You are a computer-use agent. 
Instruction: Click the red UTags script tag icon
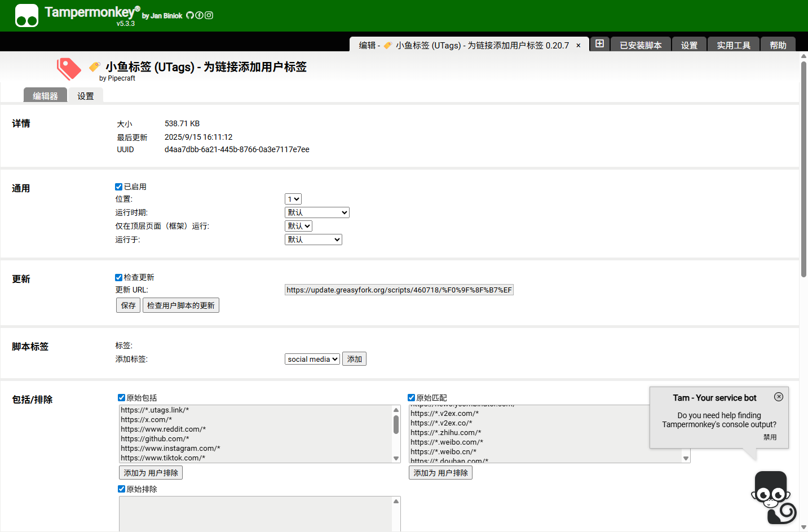pos(69,69)
